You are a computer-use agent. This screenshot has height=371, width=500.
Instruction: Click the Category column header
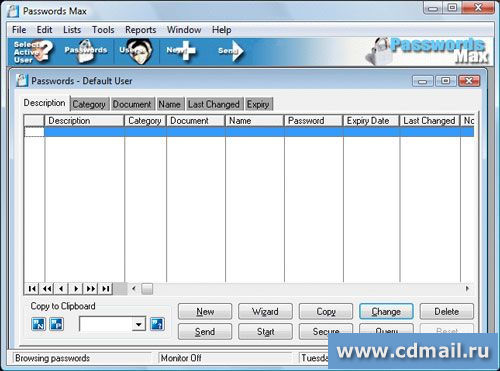(x=145, y=121)
